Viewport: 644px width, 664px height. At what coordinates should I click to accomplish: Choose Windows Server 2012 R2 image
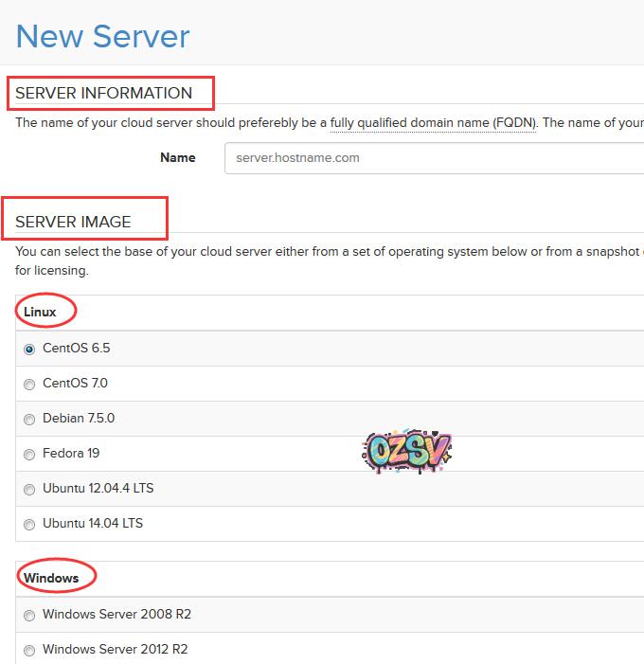(29, 650)
